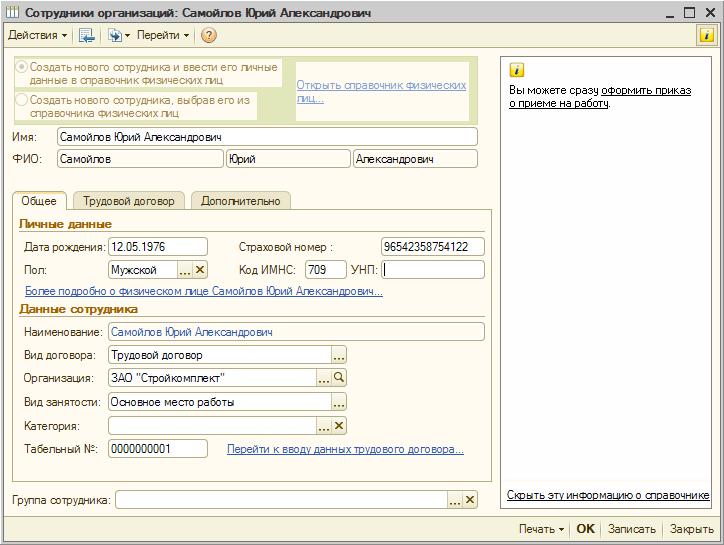Toggle the yellow info panel button
724x545 pixels.
(x=706, y=35)
